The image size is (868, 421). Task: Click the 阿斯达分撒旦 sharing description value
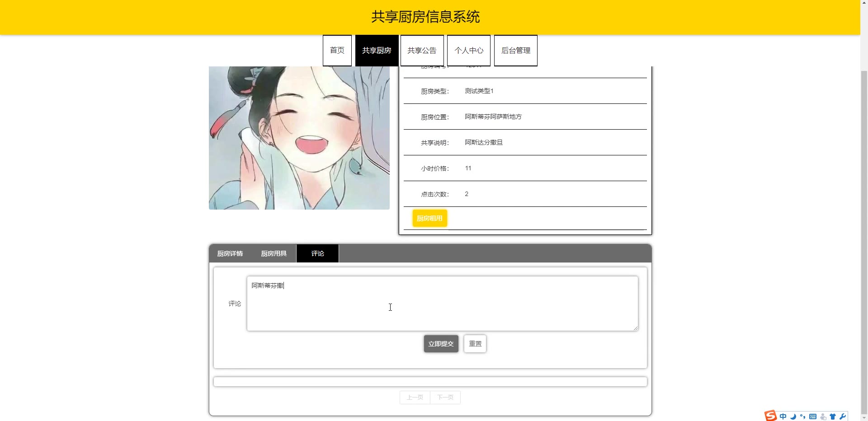point(484,142)
